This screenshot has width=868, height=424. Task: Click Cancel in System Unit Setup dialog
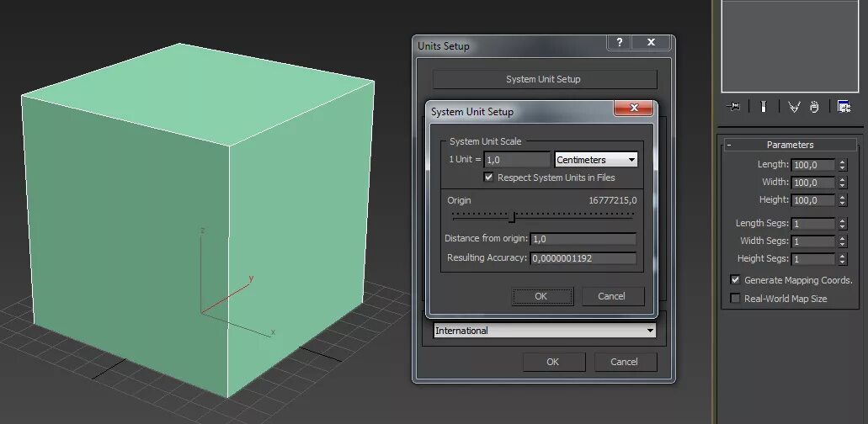[x=613, y=296]
